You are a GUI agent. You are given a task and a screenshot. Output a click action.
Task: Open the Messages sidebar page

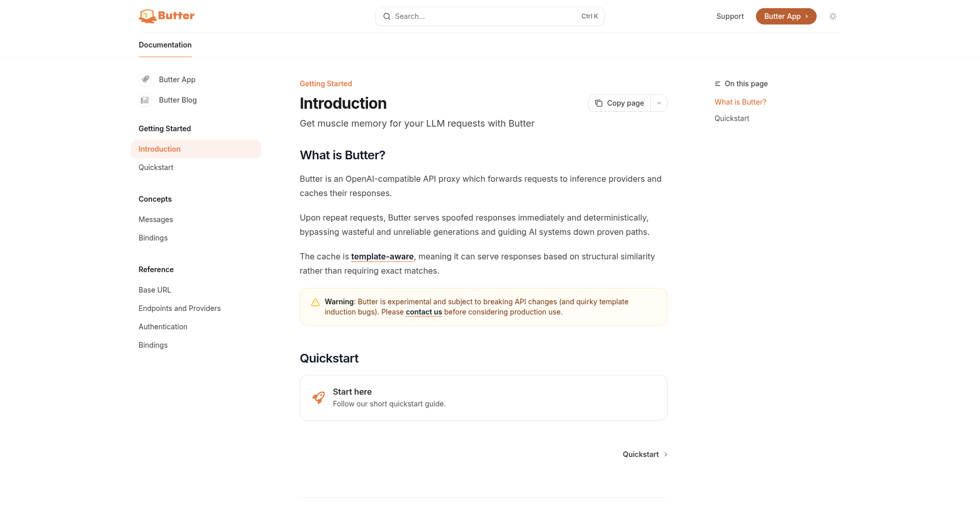(x=156, y=220)
